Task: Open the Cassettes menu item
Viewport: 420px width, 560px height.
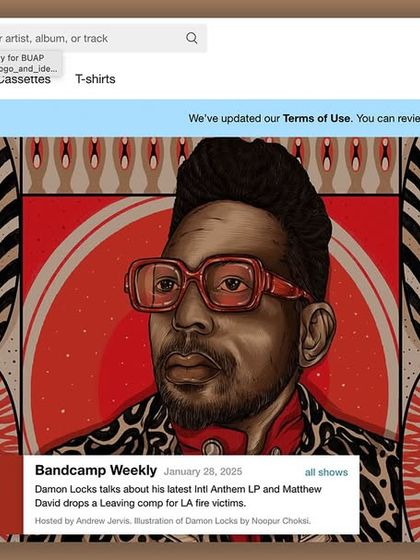Action: point(25,79)
